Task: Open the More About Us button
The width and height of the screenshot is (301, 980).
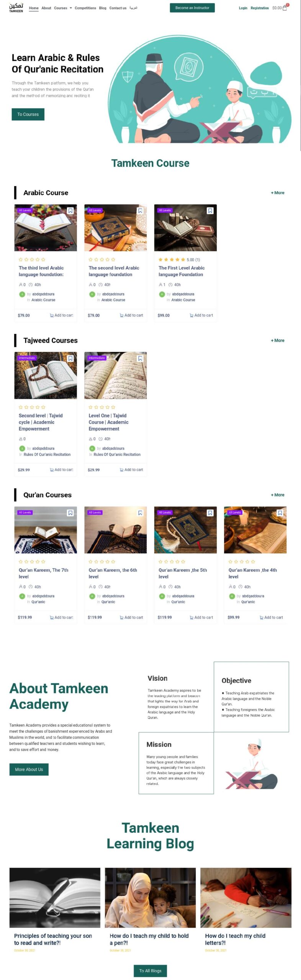Action: tap(29, 769)
